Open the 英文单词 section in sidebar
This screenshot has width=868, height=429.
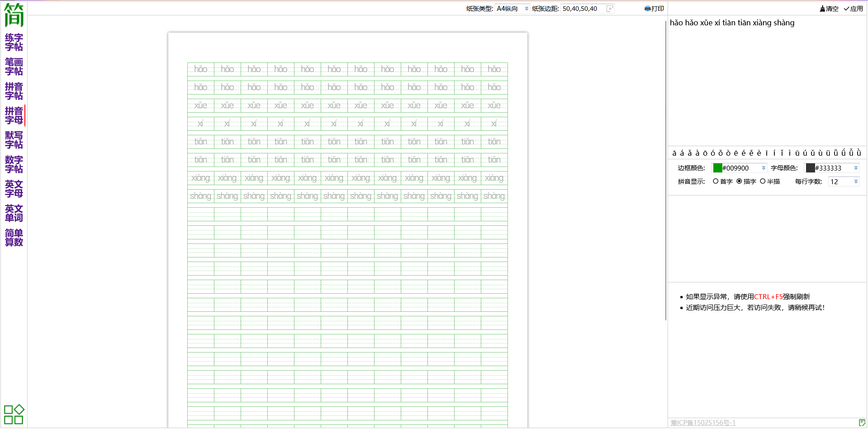coord(14,213)
